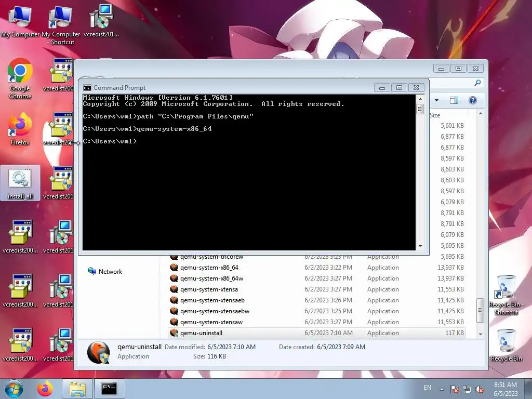Click the qemu-system-xtensaebw file name
532x399 pixels.
pyautogui.click(x=215, y=311)
